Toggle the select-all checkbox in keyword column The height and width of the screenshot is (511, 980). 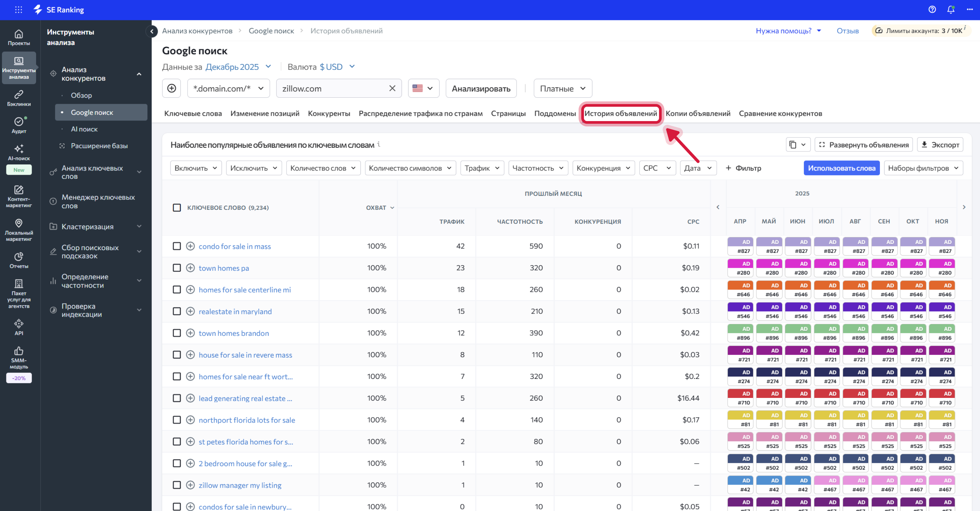click(177, 207)
